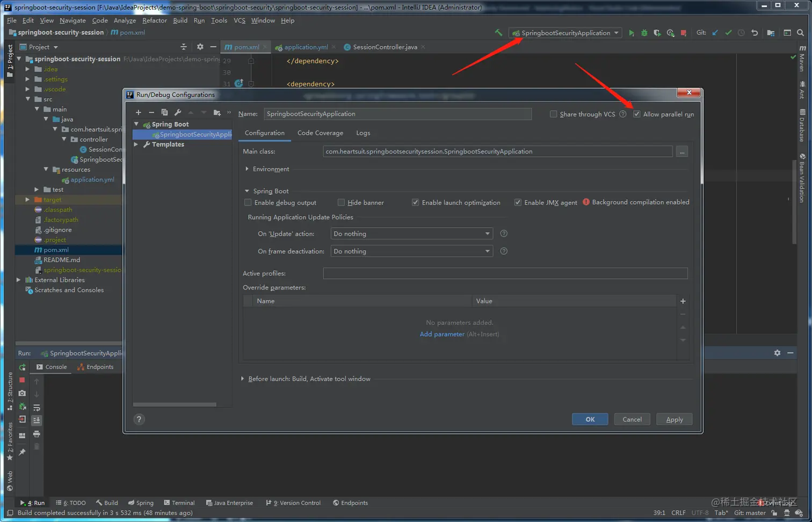Screen dimensions: 812x522
Task: Start debugging with the green bug icon
Action: (644, 33)
